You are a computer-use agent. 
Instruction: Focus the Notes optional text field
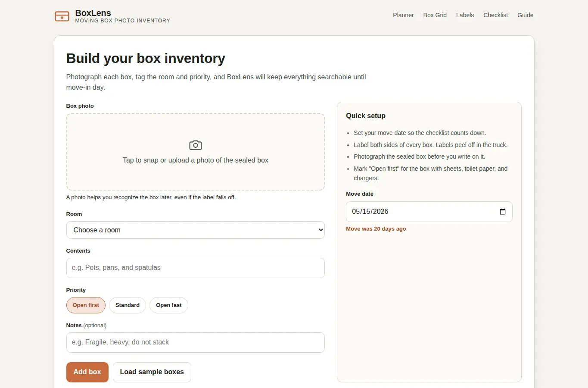point(196,342)
